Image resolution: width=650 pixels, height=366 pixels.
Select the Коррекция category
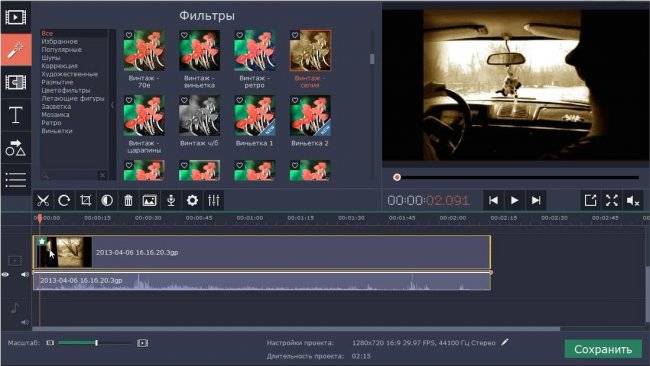(x=59, y=66)
